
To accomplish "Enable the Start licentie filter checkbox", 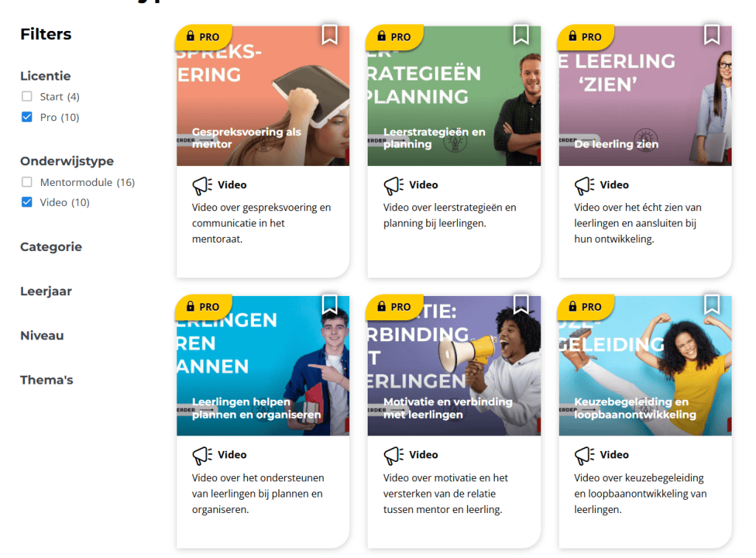I will click(x=27, y=97).
